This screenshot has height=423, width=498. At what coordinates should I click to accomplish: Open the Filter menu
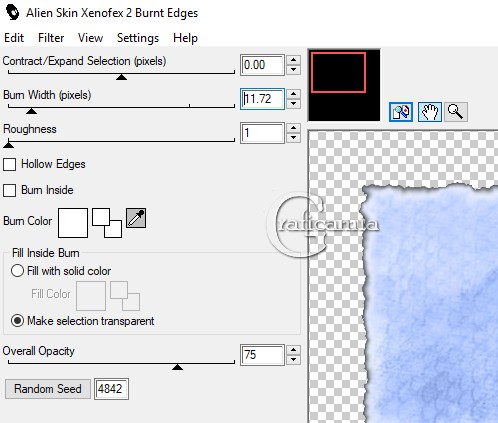(x=51, y=38)
